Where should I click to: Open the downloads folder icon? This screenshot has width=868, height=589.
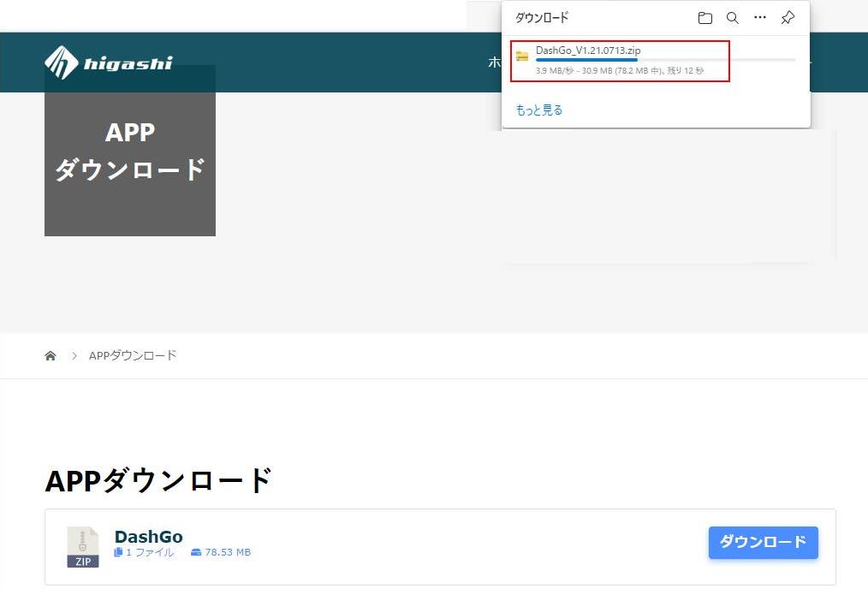click(705, 18)
